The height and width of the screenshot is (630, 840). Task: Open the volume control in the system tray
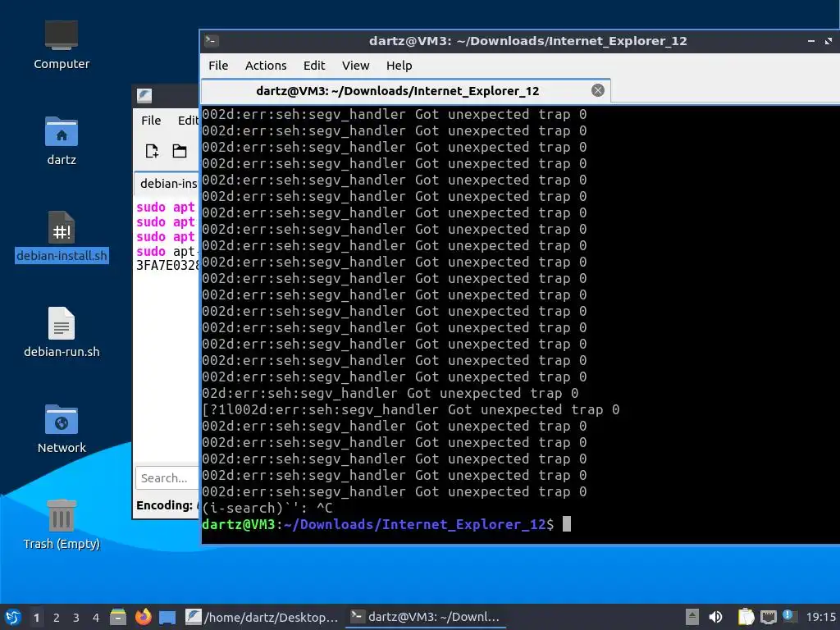tap(715, 617)
